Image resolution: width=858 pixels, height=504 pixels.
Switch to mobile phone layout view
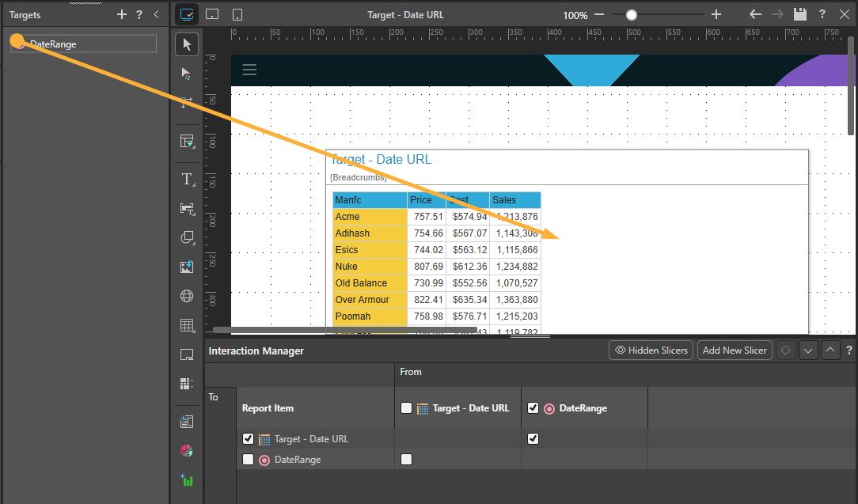(x=237, y=14)
